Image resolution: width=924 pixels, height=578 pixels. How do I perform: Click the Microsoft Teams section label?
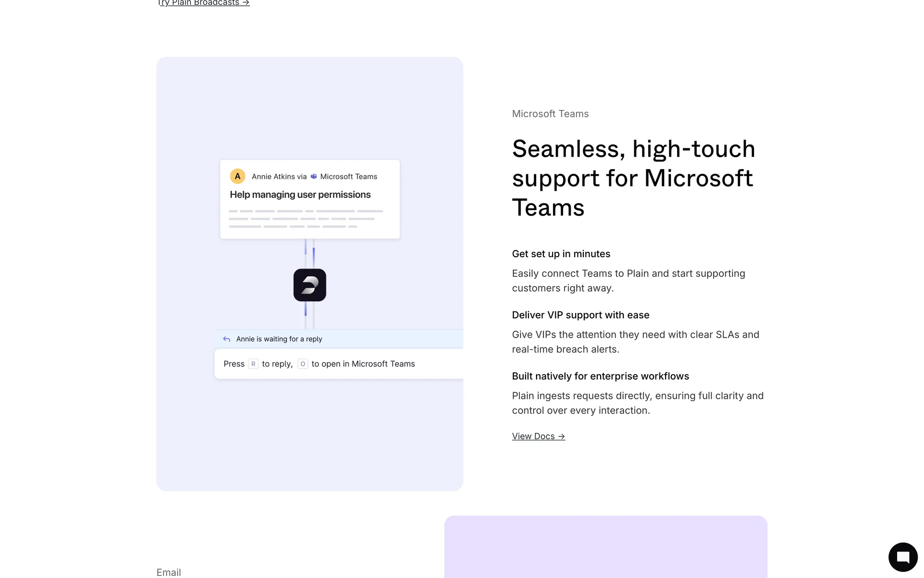click(550, 114)
